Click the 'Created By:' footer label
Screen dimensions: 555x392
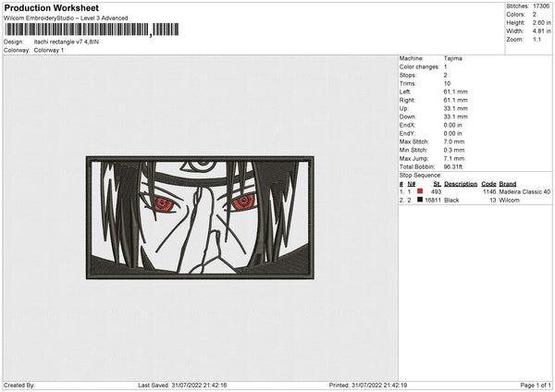click(x=19, y=386)
